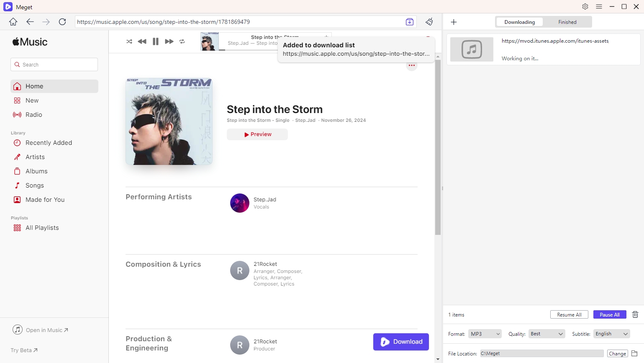644x363 pixels.
Task: Click the 'Working on it...' status text
Action: 520,59
